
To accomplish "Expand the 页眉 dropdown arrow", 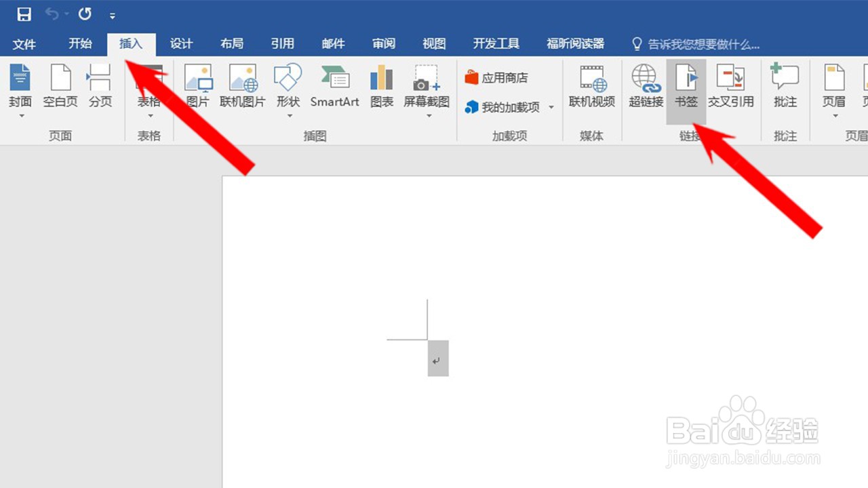I will pyautogui.click(x=834, y=116).
